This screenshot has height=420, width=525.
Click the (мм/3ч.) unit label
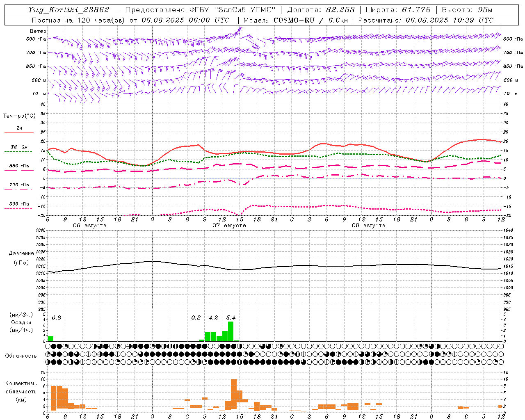point(21,315)
